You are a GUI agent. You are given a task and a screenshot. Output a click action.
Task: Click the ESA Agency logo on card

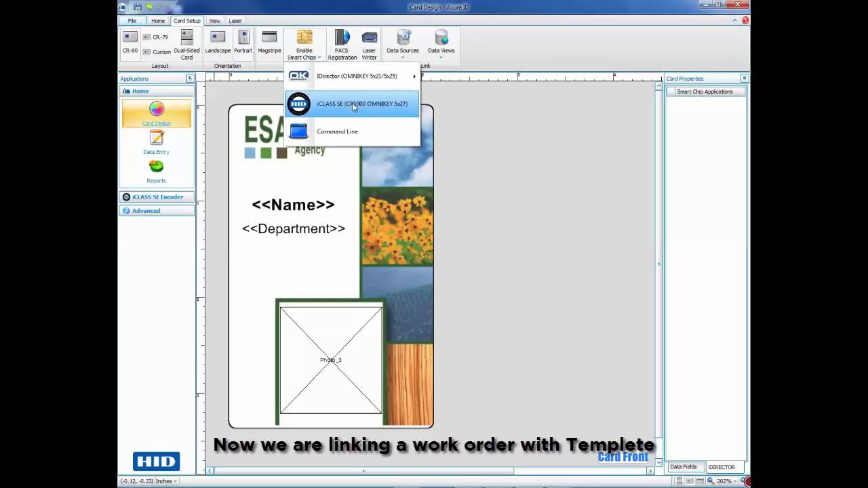pyautogui.click(x=285, y=136)
